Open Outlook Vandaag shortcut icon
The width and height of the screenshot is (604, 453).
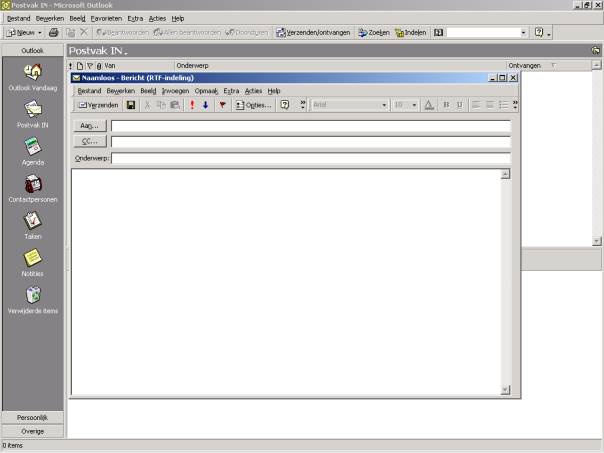[33, 72]
